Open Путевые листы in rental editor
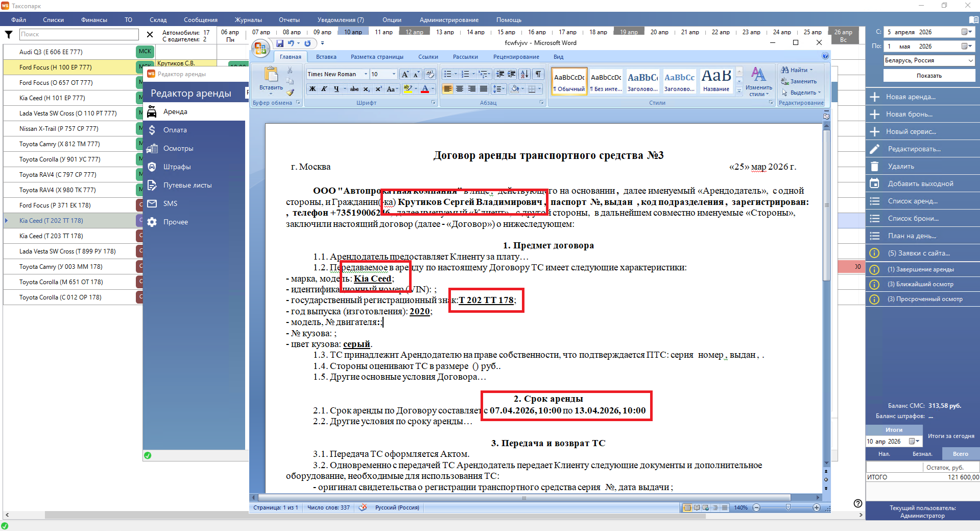 pyautogui.click(x=194, y=185)
